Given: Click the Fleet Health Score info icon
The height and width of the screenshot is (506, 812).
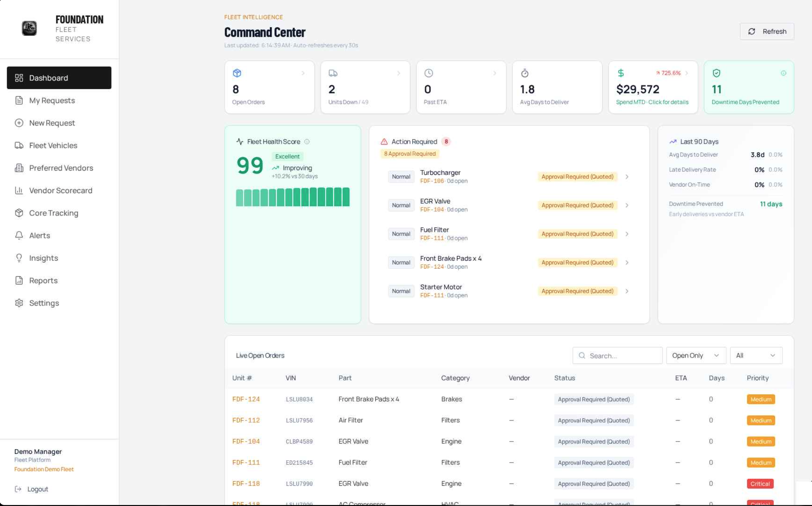Looking at the screenshot, I should click(x=307, y=142).
